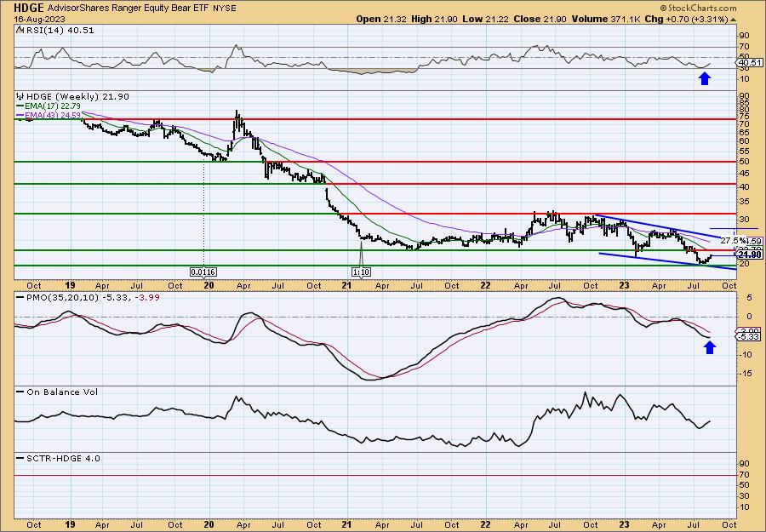Screen dimensions: 766x532
Task: Click the Volume 371.1K reading
Action: click(607, 19)
